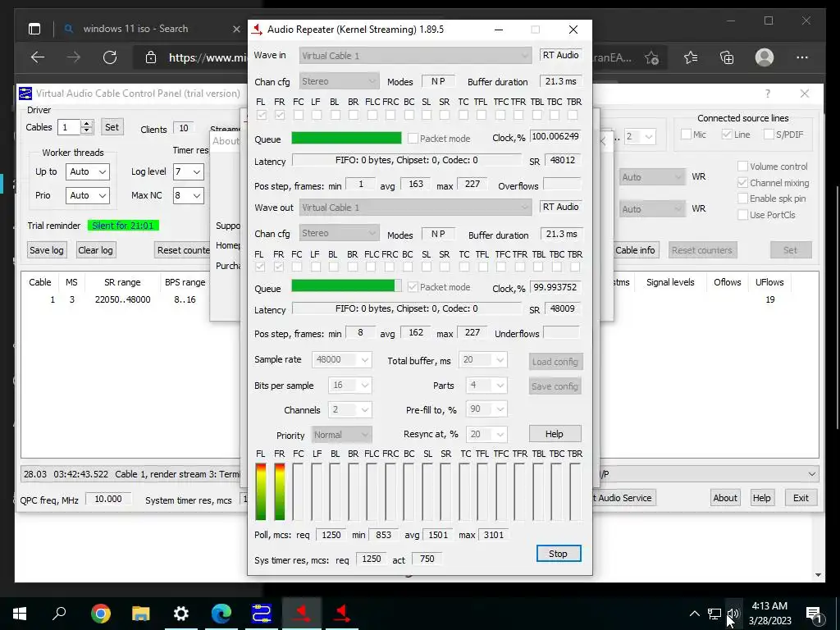Screen dimensions: 840x630
Task: Click Wave in Queue green progress bar
Action: [347, 138]
